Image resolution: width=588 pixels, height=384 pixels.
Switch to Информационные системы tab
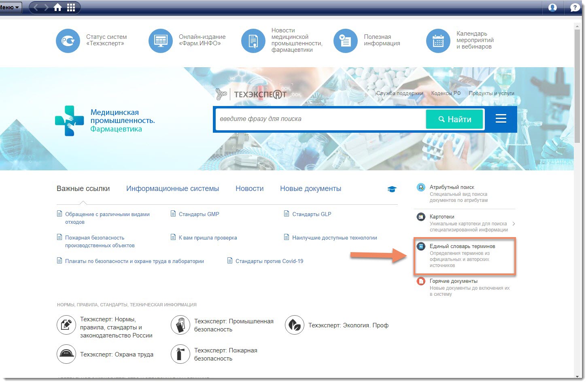coord(172,189)
